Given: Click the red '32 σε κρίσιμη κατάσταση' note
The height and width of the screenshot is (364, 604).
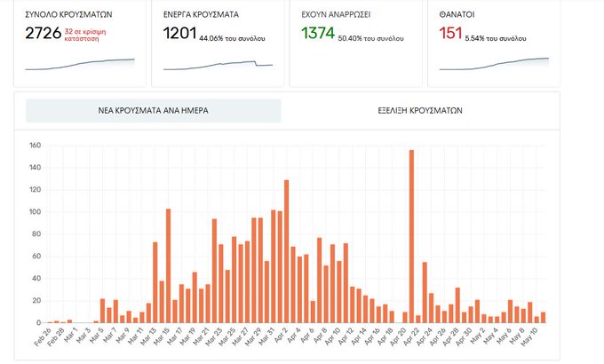Looking at the screenshot, I should tap(85, 35).
